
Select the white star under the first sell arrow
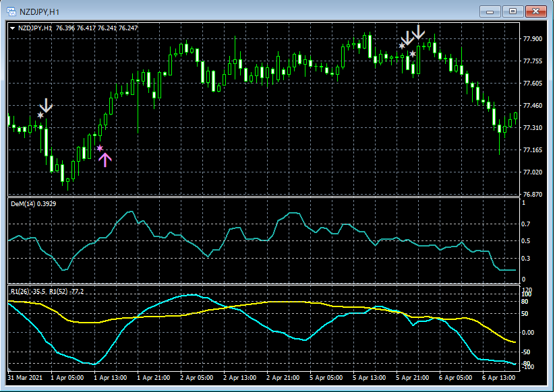[x=40, y=116]
